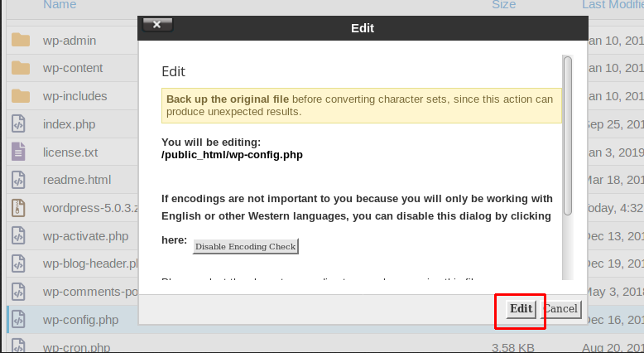The height and width of the screenshot is (353, 644).
Task: Select the readme.html file name
Action: point(77,180)
